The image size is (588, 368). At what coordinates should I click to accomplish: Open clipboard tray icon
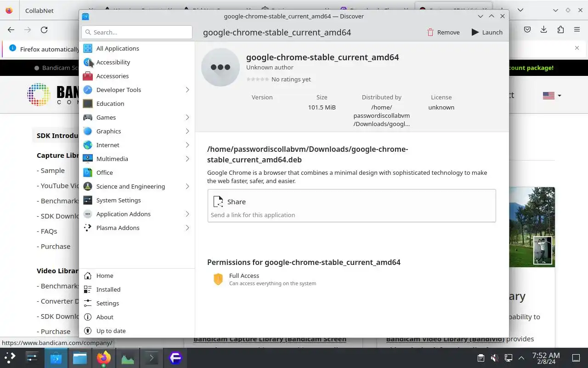click(x=481, y=358)
